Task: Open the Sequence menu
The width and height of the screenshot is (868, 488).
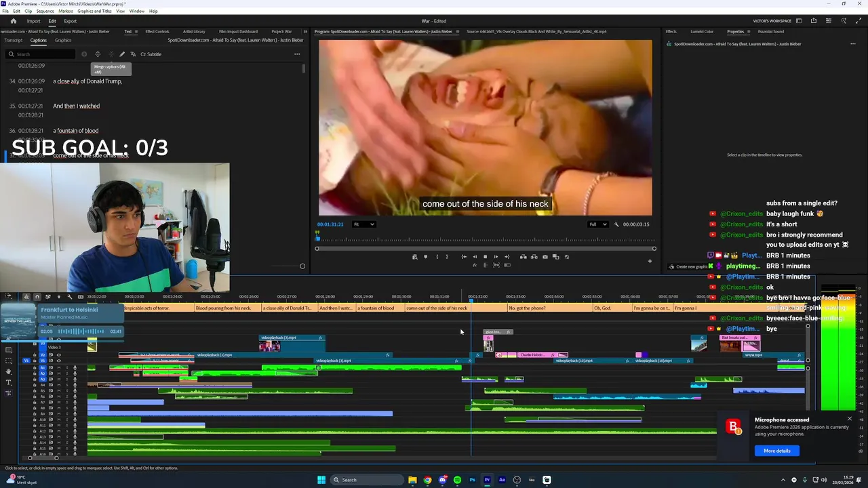Action: tap(45, 12)
